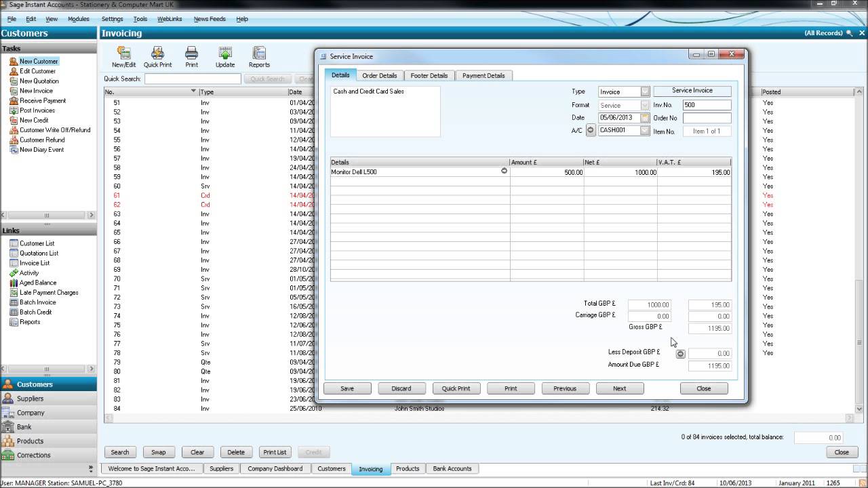Click the No. column sort arrow
This screenshot has height=488, width=868.
pyautogui.click(x=193, y=91)
